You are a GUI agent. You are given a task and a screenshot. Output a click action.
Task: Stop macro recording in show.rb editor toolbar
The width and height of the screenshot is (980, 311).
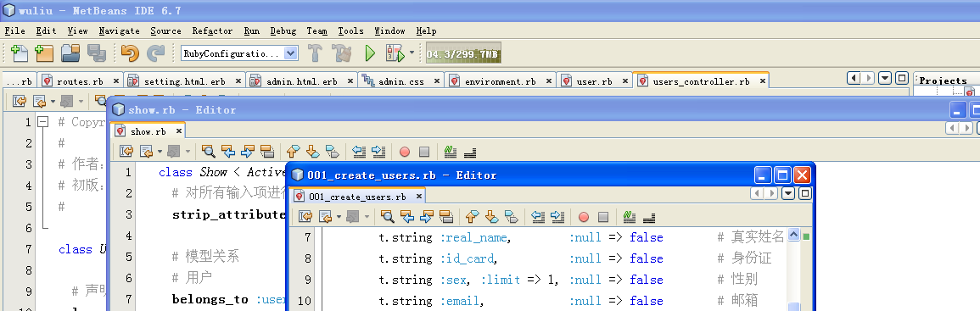(x=424, y=151)
